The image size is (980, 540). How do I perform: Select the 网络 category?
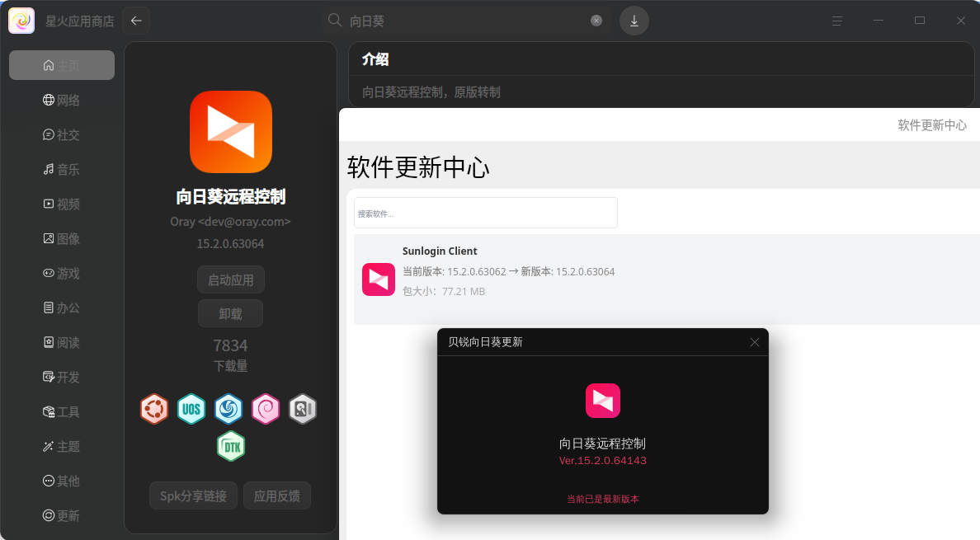coord(62,100)
